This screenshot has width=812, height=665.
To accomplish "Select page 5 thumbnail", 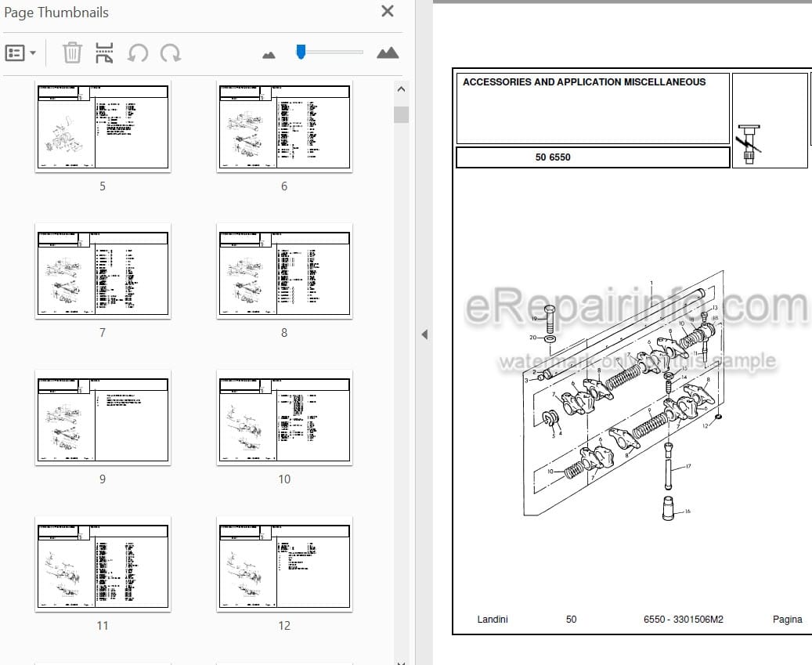I will [103, 126].
